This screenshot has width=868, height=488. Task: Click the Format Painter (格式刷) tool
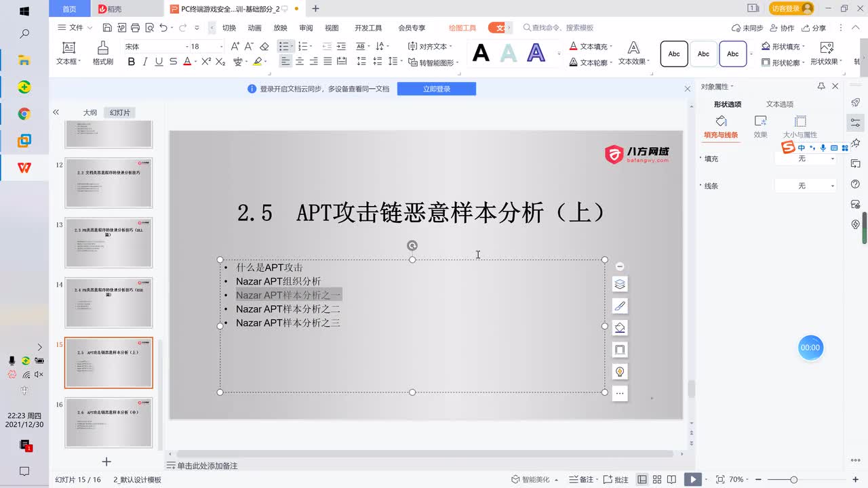[102, 52]
